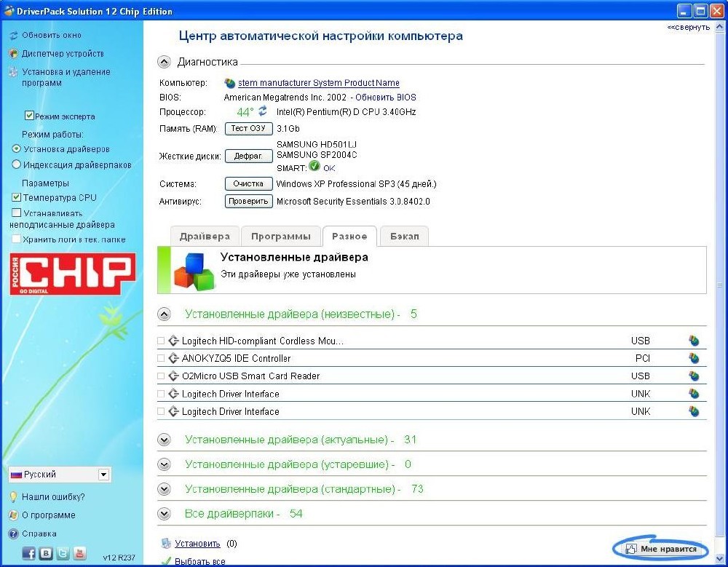Screen dimensions: 728x567
Task: Expand the стандартные installed drivers section
Action: pyautogui.click(x=164, y=489)
